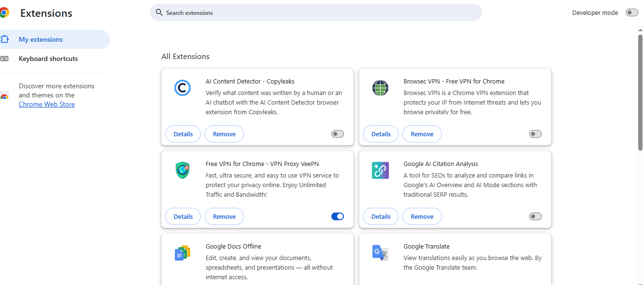The width and height of the screenshot is (644, 285).
Task: Open Details for AI Content Detector
Action: coord(183,134)
